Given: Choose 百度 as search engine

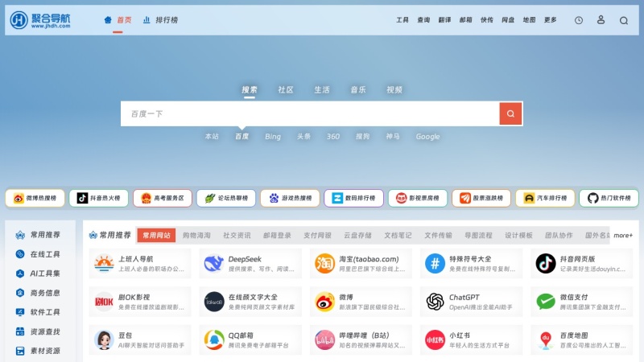Looking at the screenshot, I should (x=242, y=136).
